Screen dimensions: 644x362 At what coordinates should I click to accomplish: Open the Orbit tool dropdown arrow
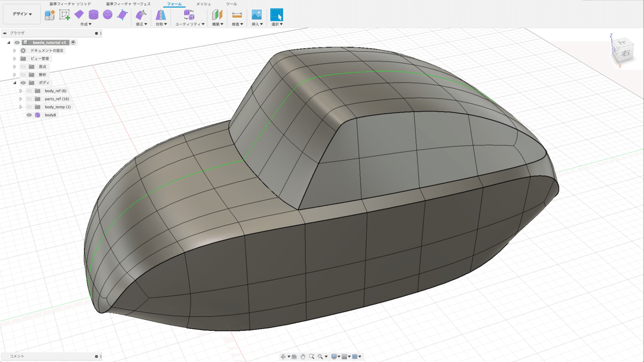pyautogui.click(x=289, y=357)
